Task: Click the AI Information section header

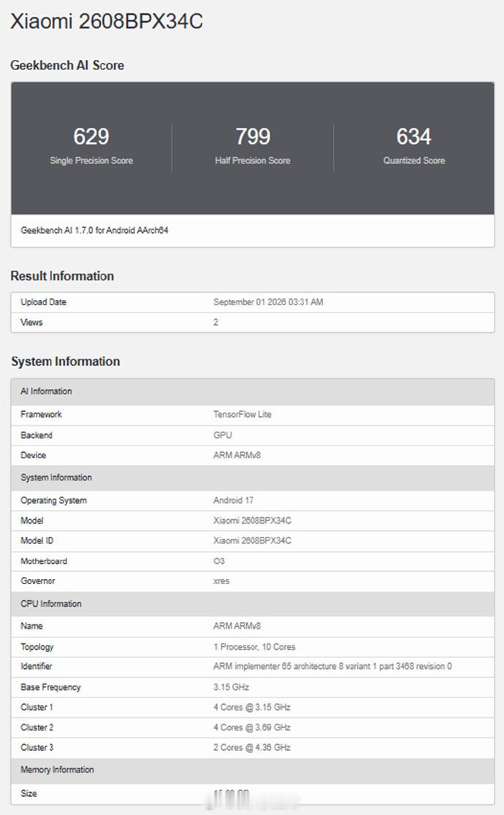Action: pos(253,391)
